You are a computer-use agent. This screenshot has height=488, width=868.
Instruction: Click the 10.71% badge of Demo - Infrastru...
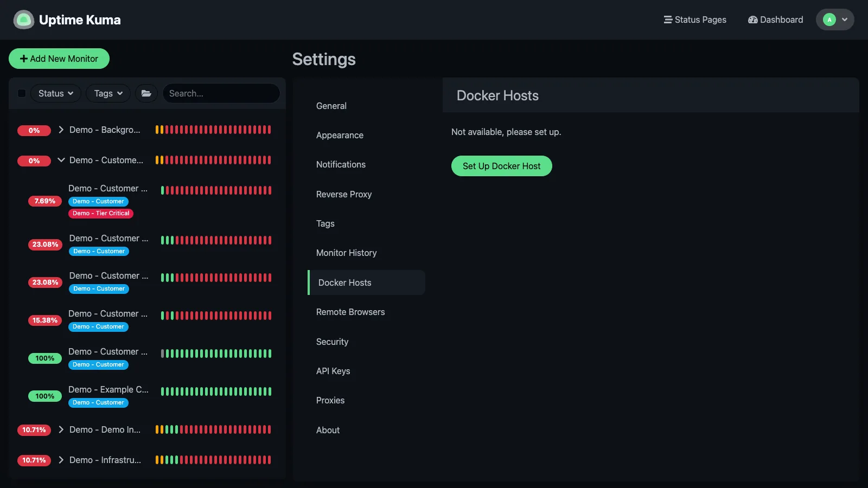(x=34, y=460)
